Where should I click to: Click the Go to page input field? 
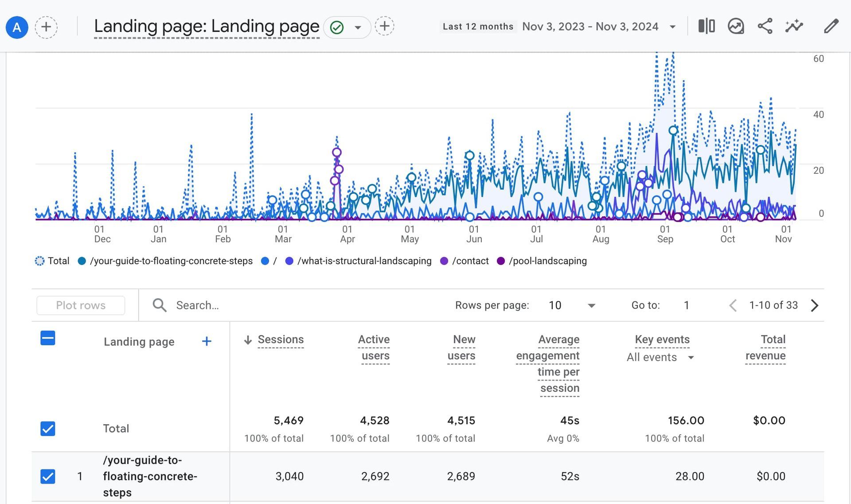click(686, 305)
